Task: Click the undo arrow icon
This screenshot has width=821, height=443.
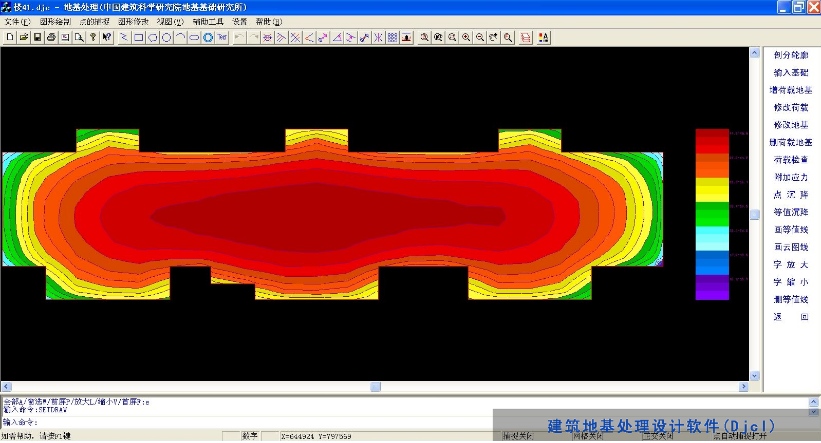Action: click(239, 37)
